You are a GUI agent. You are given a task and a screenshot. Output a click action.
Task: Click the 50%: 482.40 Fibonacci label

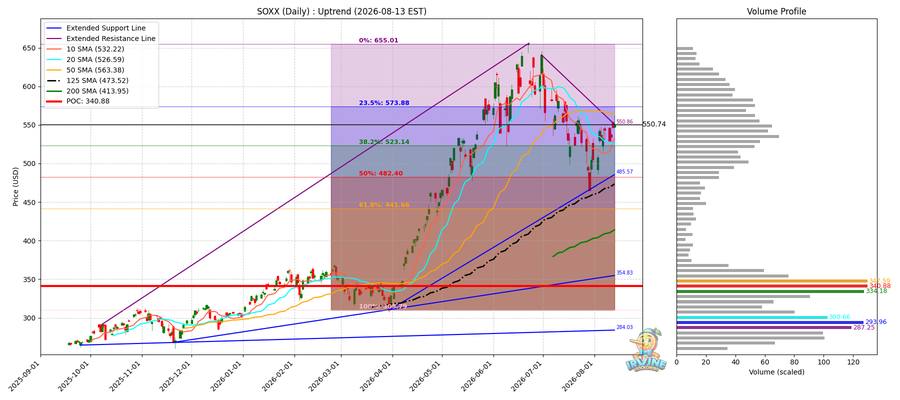[x=379, y=173]
